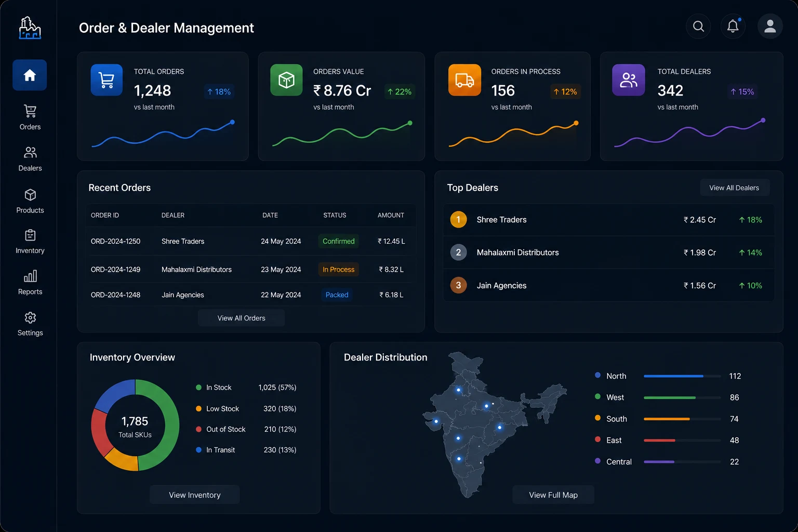Image resolution: width=798 pixels, height=532 pixels.
Task: Click the 22 May 2024 date cell
Action: click(x=281, y=295)
